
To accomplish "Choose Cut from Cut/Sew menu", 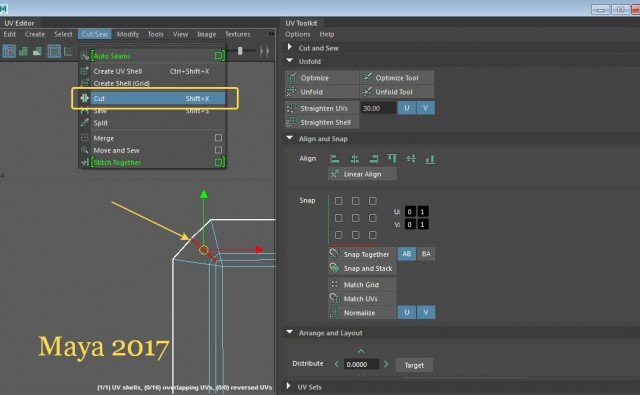I will pos(152,98).
